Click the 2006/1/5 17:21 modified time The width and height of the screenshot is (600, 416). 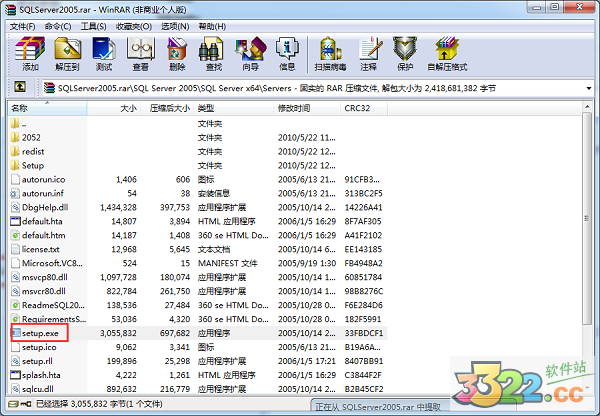click(307, 361)
